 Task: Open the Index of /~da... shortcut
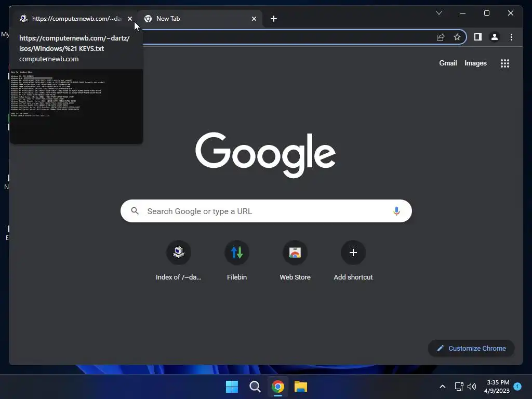pyautogui.click(x=179, y=261)
